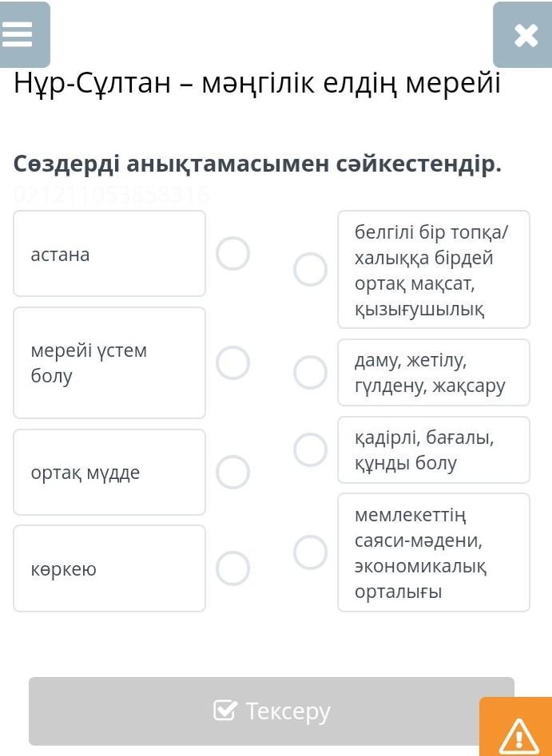Select the circle for даму, жетілу definition
552x756 pixels.
[x=310, y=372]
